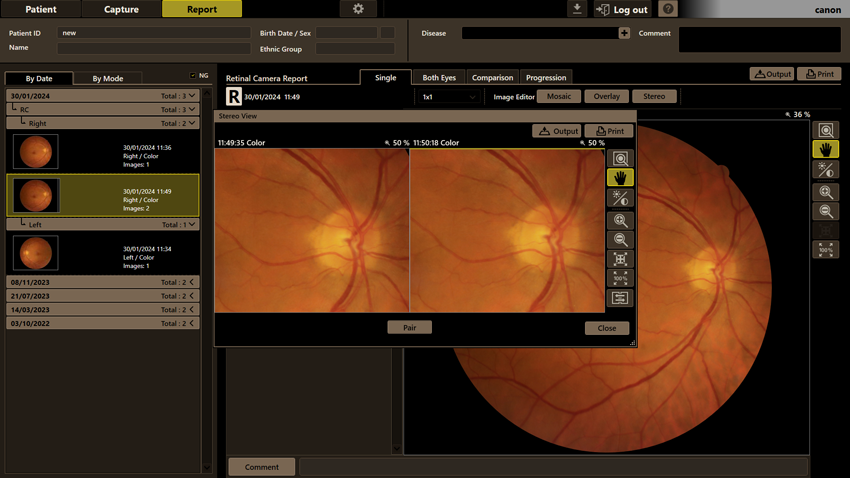Click the 11:50:18 Color stereo image
Screen dimensions: 850x478
point(507,230)
